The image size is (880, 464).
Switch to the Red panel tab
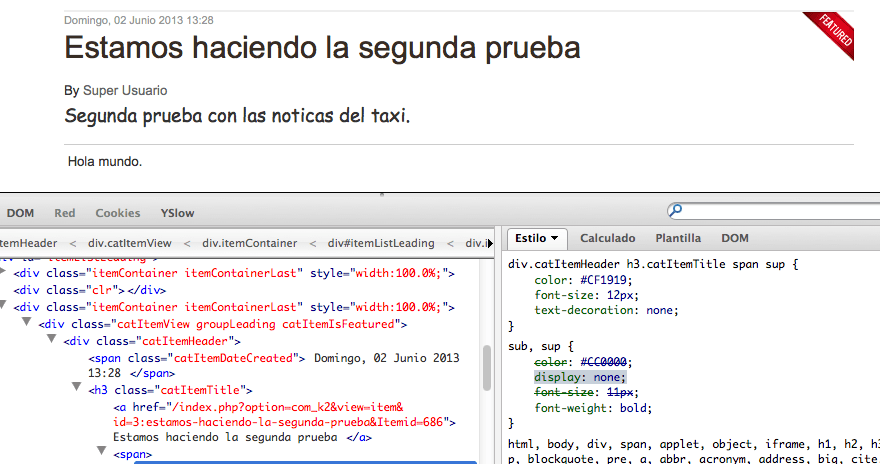click(x=65, y=213)
